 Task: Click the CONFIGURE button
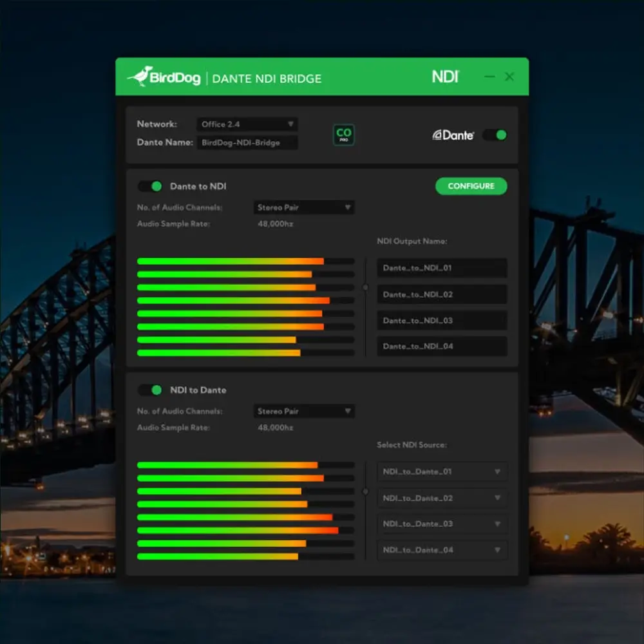(x=471, y=186)
